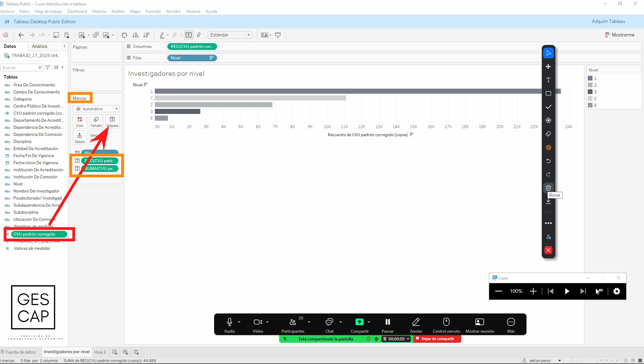Image resolution: width=644 pixels, height=364 pixels.
Task: Click Dejar de compartir button
Action: pyautogui.click(x=437, y=339)
